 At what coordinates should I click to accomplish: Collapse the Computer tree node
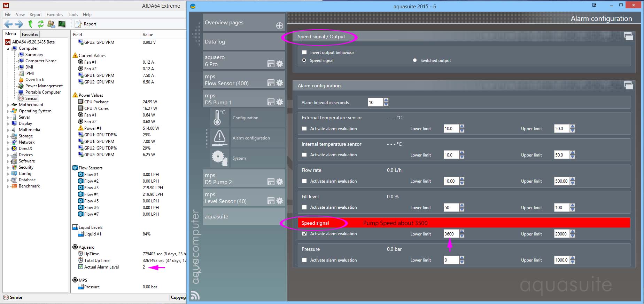8,48
